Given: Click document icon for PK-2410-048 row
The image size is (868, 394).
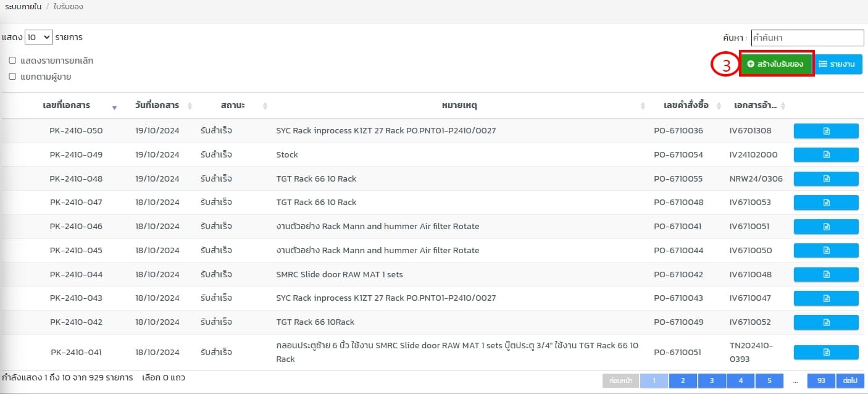Looking at the screenshot, I should [x=825, y=178].
